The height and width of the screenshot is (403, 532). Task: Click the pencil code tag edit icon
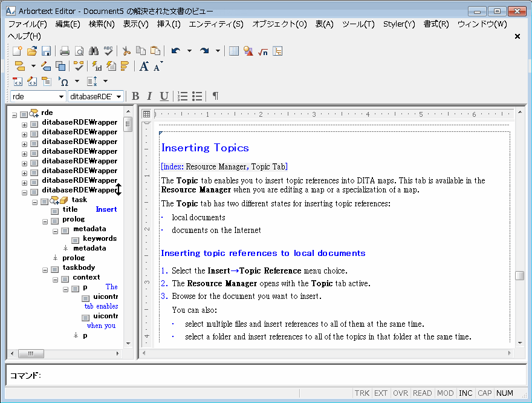click(x=32, y=81)
